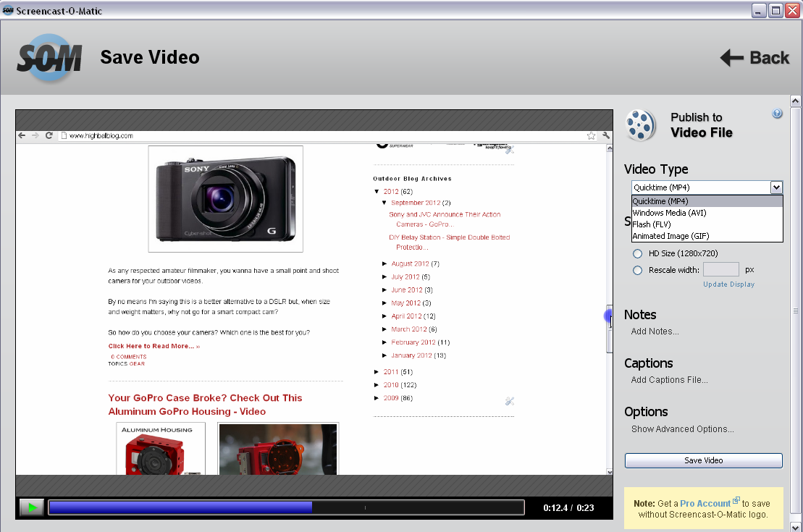Image resolution: width=803 pixels, height=532 pixels.
Task: Click browser back arrow in video preview
Action: click(x=22, y=135)
